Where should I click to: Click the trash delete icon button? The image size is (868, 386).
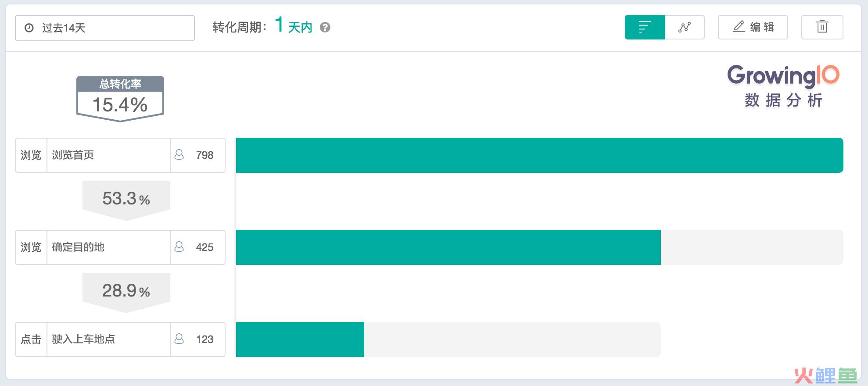(822, 27)
